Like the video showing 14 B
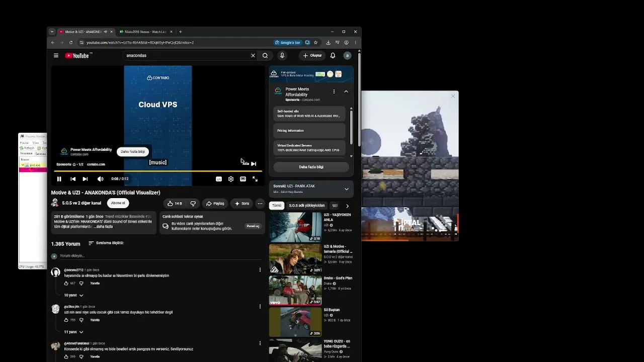This screenshot has width=644, height=362. (175, 204)
